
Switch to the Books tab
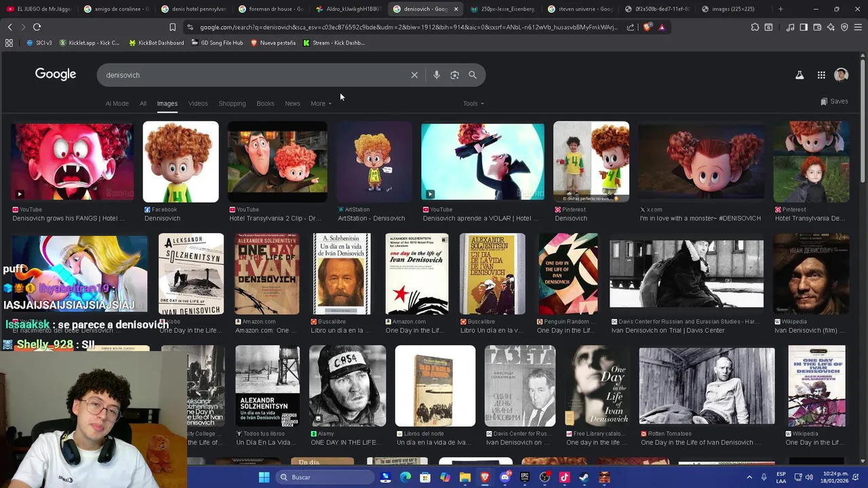(265, 104)
